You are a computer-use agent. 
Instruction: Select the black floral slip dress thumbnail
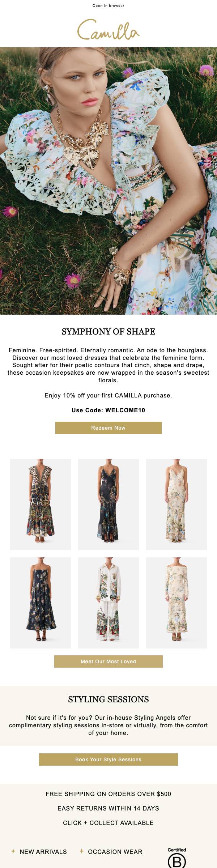(x=109, y=505)
